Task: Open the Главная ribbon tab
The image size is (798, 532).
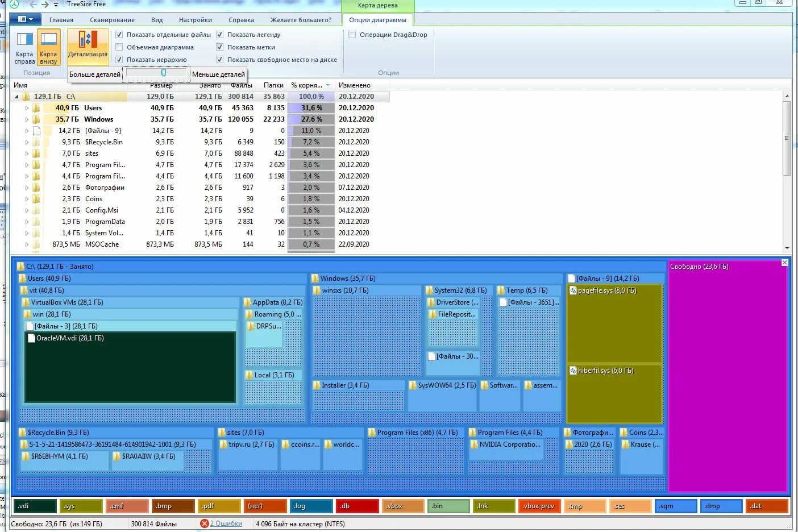Action: (61, 20)
